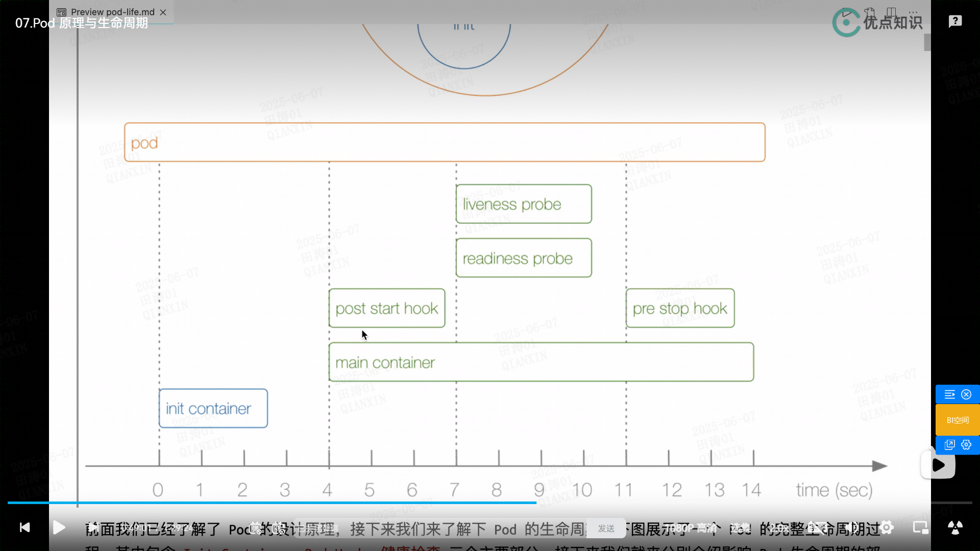Click the BI空间 orange button
Screen dimensions: 980x551
click(958, 420)
